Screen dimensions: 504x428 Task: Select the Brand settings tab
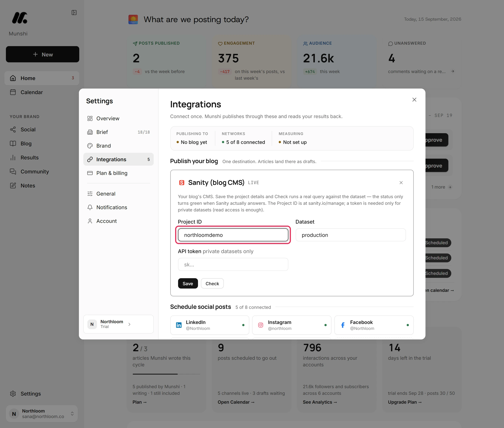pos(118,146)
